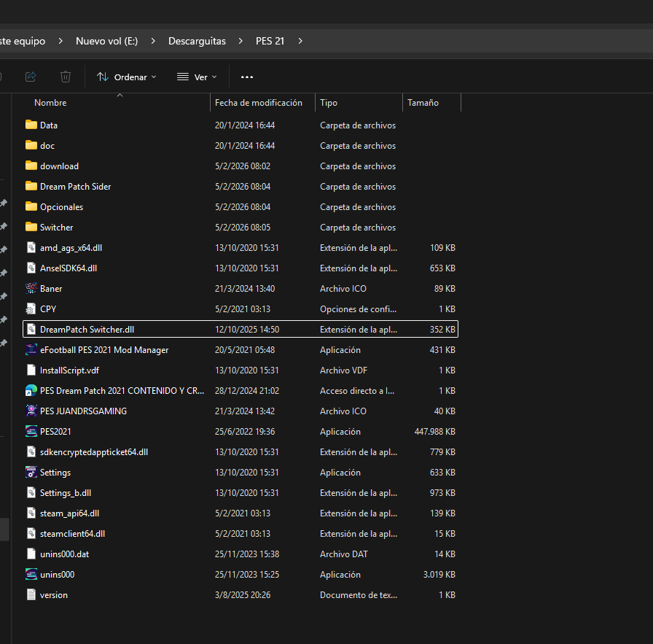Click the '28/12/2024 21:02' date cell

pos(247,391)
